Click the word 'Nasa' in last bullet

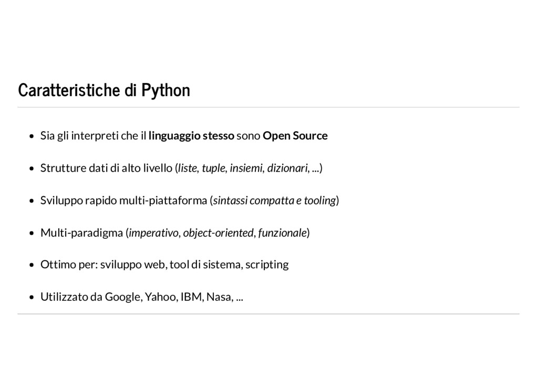[x=219, y=297]
